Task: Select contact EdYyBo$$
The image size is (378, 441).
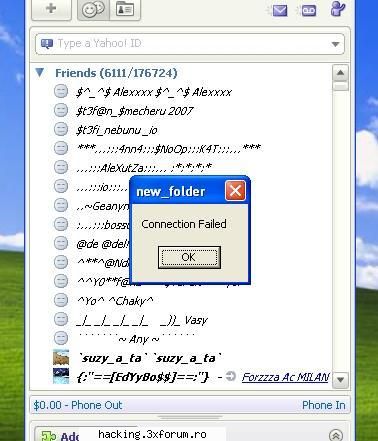Action: (x=143, y=377)
